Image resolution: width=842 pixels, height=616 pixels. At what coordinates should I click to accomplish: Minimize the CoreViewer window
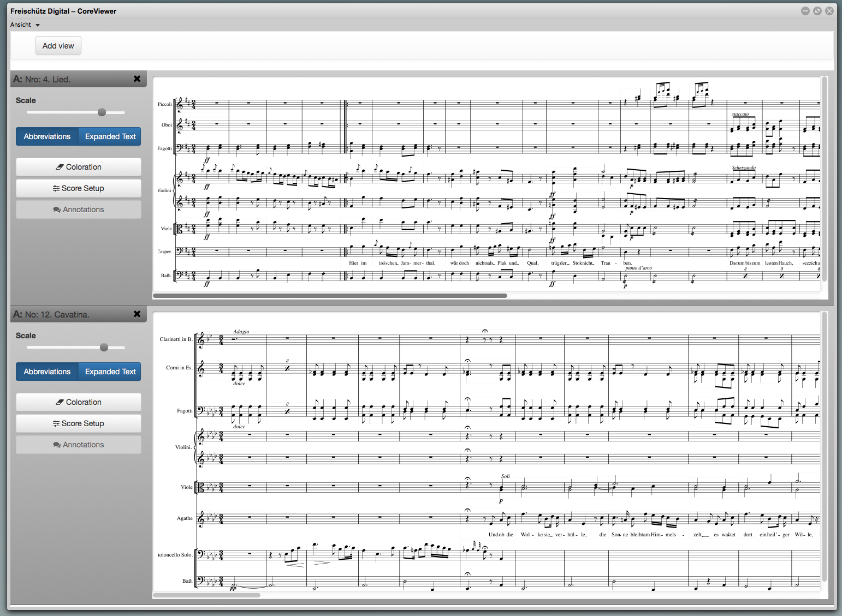pyautogui.click(x=805, y=11)
